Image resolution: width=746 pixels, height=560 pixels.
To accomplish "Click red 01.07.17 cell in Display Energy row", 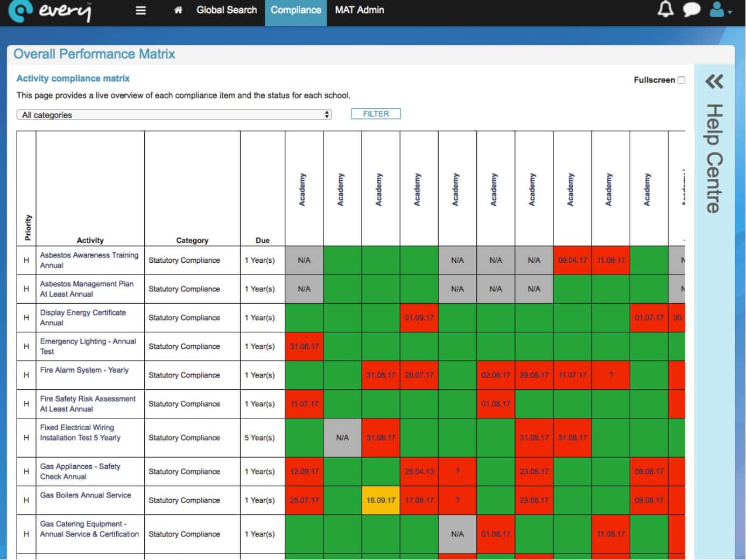I will coord(649,318).
